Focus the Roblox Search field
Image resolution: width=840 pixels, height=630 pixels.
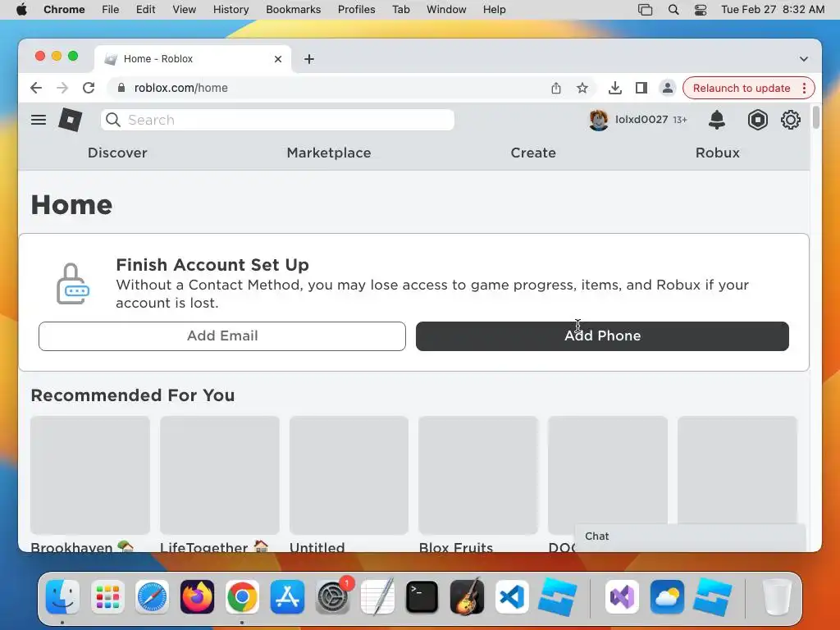277,120
